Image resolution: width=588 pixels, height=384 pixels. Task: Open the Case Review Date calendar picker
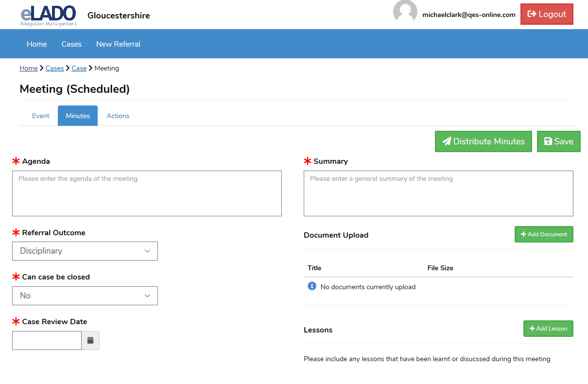(90, 340)
